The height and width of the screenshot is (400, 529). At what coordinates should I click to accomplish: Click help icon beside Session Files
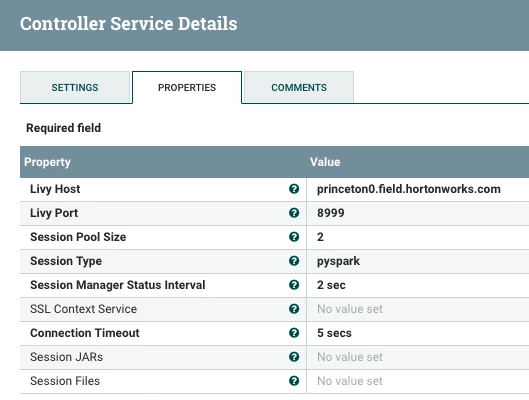[294, 381]
